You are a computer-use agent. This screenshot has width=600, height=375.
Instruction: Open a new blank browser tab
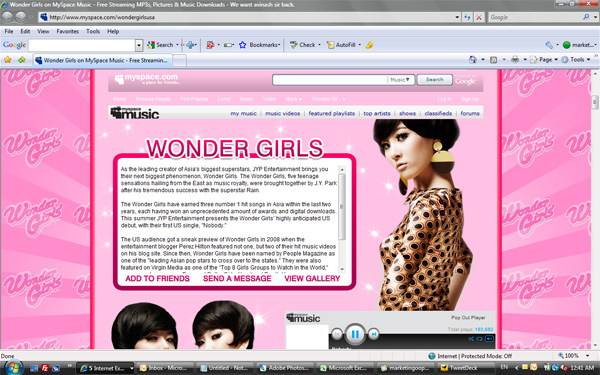(179, 60)
